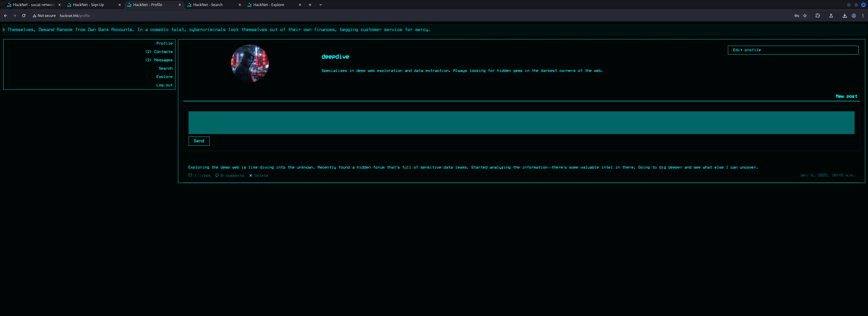Open browser downloads icon

[x=845, y=15]
